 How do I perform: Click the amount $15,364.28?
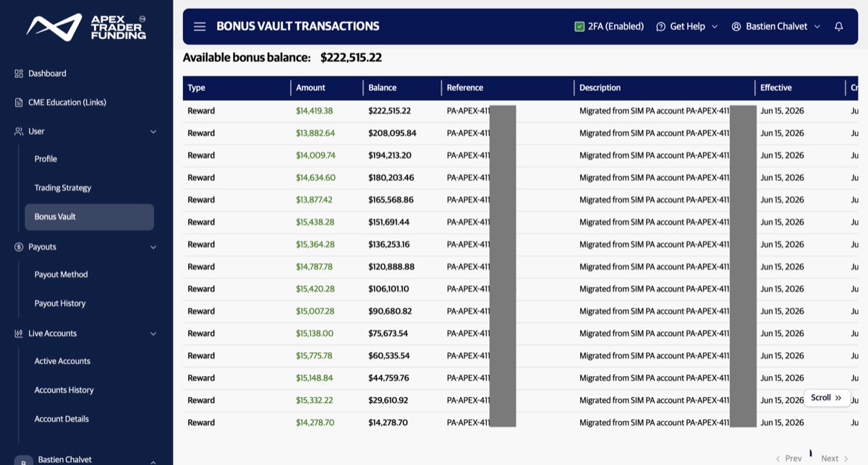coord(315,244)
